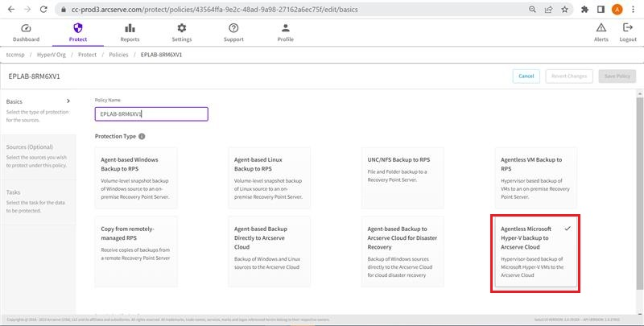Click the Protection Type info icon
Screen dimensions: 644x326
[142, 136]
